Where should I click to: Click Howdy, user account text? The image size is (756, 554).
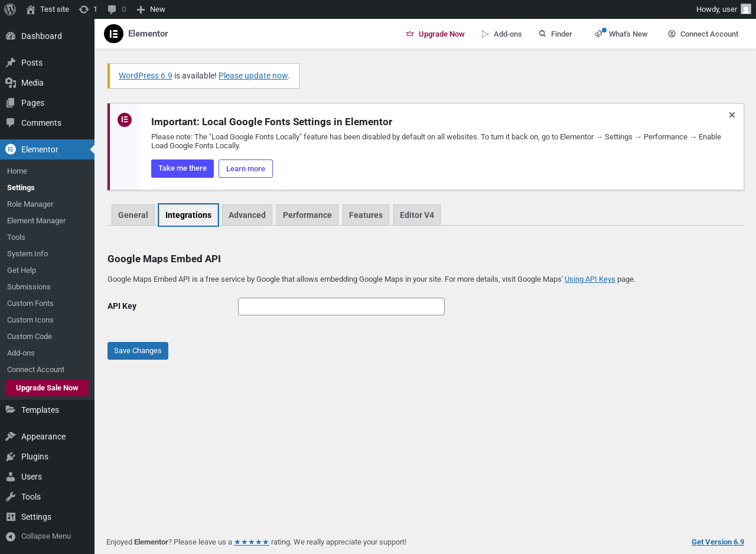(716, 9)
